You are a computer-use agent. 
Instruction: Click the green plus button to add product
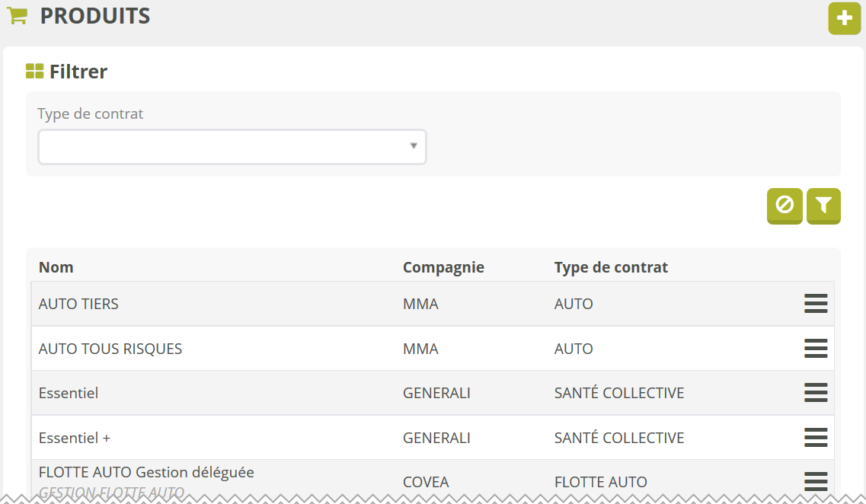844,18
